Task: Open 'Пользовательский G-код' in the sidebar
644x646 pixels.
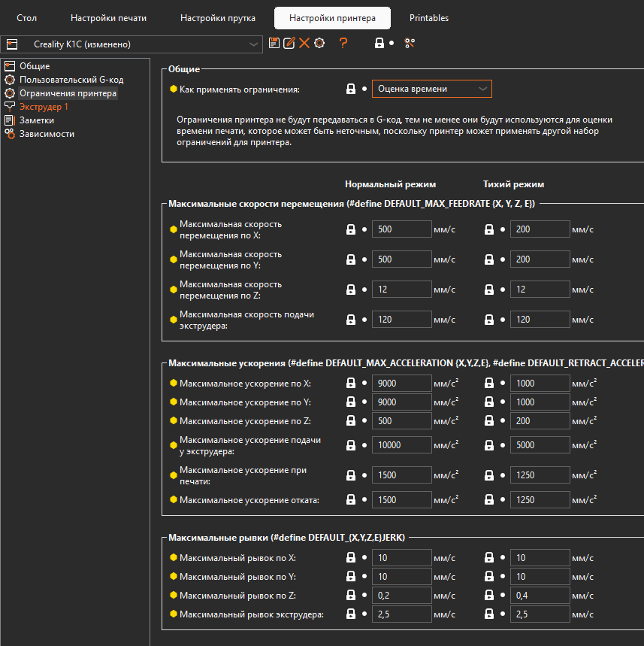Action: coord(71,80)
